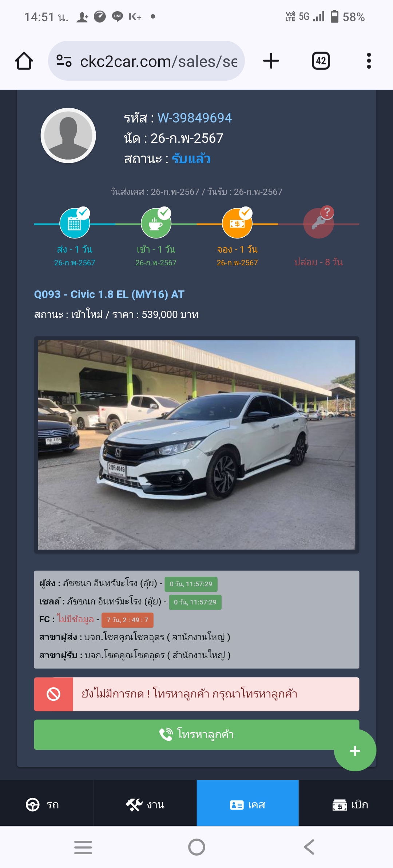The image size is (393, 868).
Task: Tap the red key 'ปล่อย' step icon
Action: pos(319,223)
